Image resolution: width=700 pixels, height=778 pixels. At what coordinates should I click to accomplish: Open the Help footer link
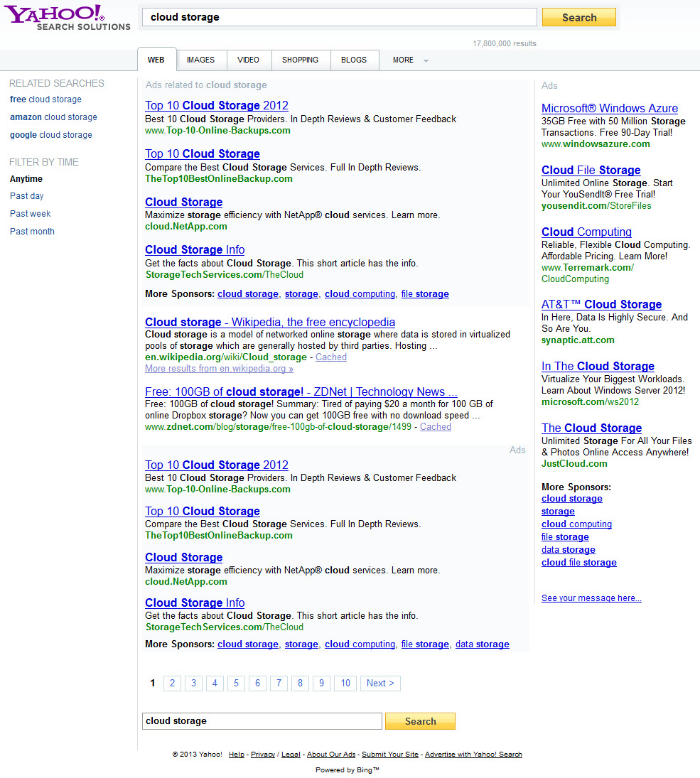coord(237,754)
